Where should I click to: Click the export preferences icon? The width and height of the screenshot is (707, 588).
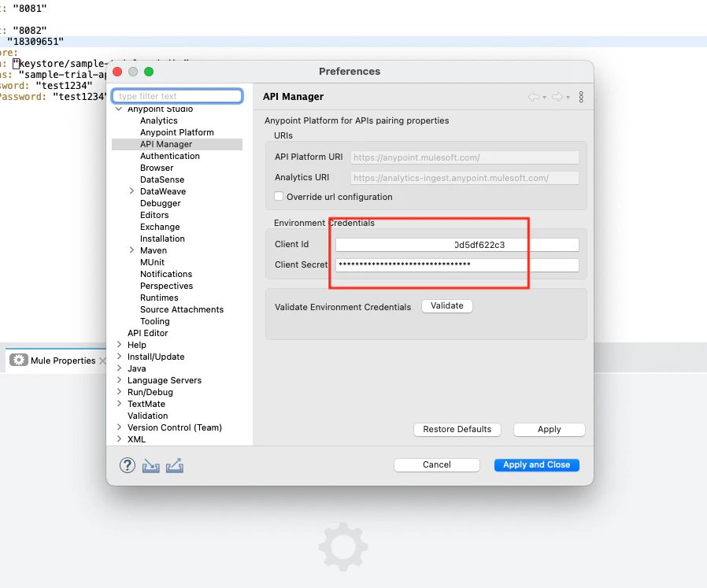175,465
